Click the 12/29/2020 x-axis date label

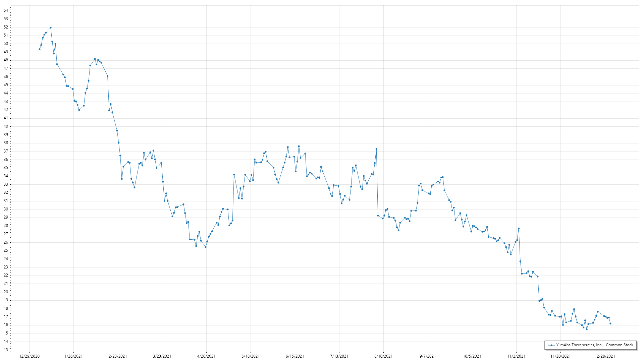pyautogui.click(x=29, y=356)
